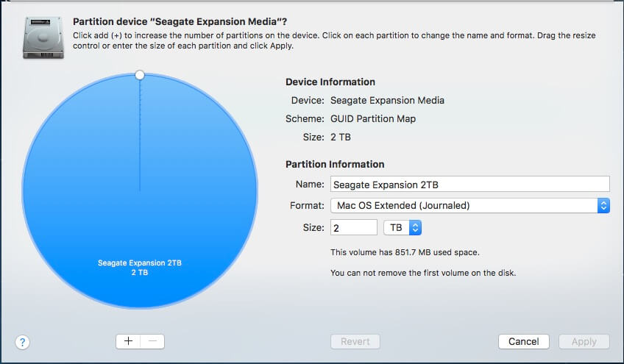Click the white resize handle on the pie chart
624x364 pixels.
pyautogui.click(x=140, y=75)
